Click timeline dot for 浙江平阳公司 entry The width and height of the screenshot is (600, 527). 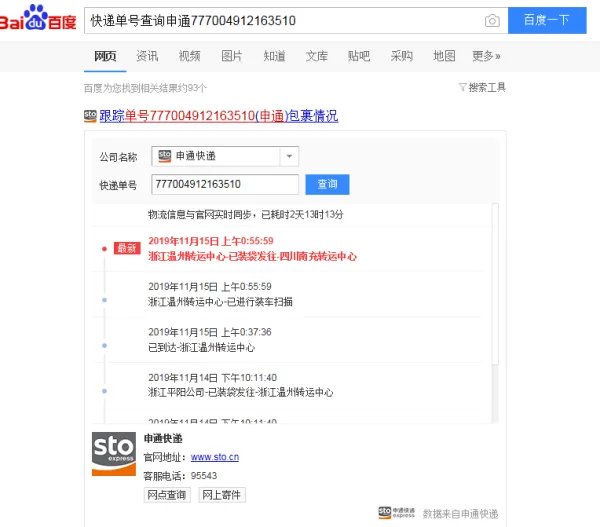tap(104, 391)
